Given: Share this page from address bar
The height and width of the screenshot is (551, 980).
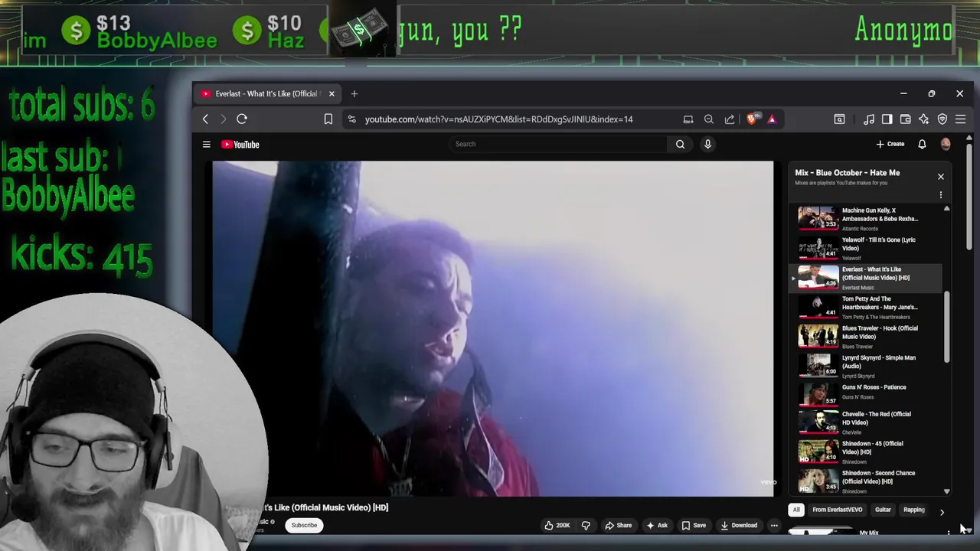Looking at the screenshot, I should coord(730,119).
